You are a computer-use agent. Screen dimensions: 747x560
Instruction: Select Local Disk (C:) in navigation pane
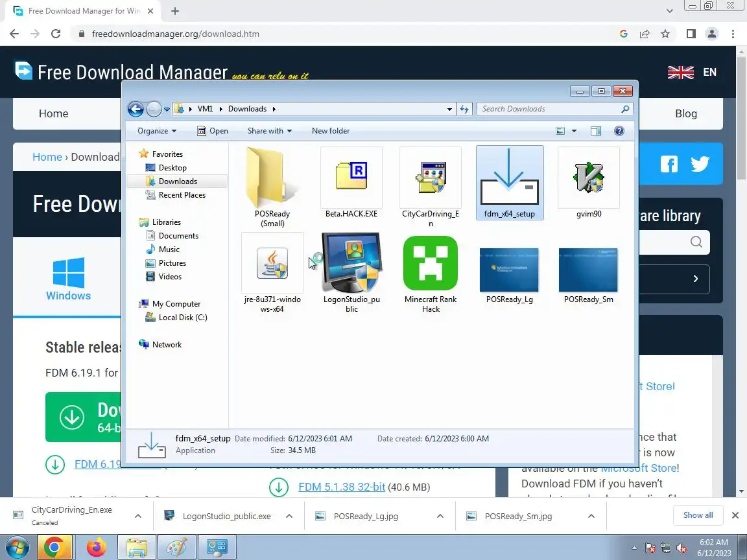183,318
